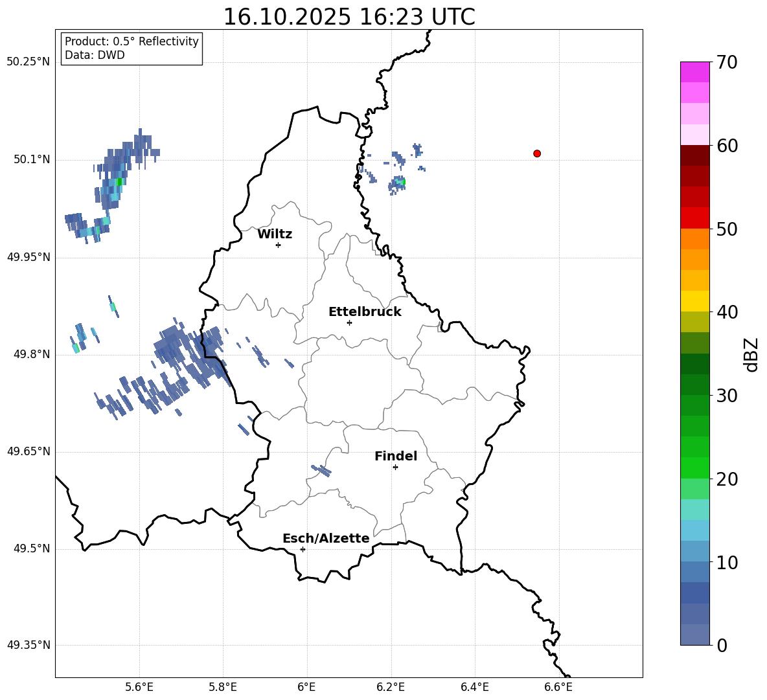Click the 49.65°N latitude label

[x=29, y=451]
